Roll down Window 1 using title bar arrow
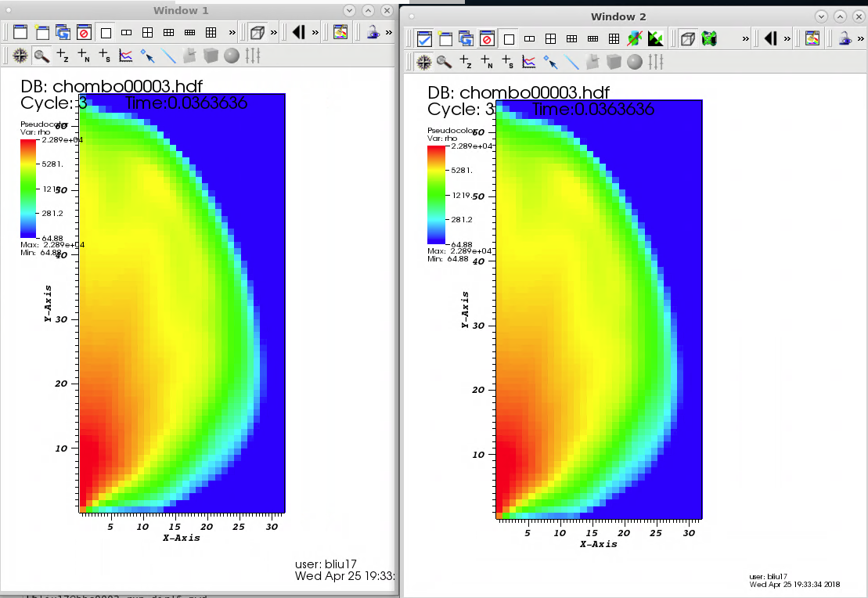868x598 pixels. point(349,10)
